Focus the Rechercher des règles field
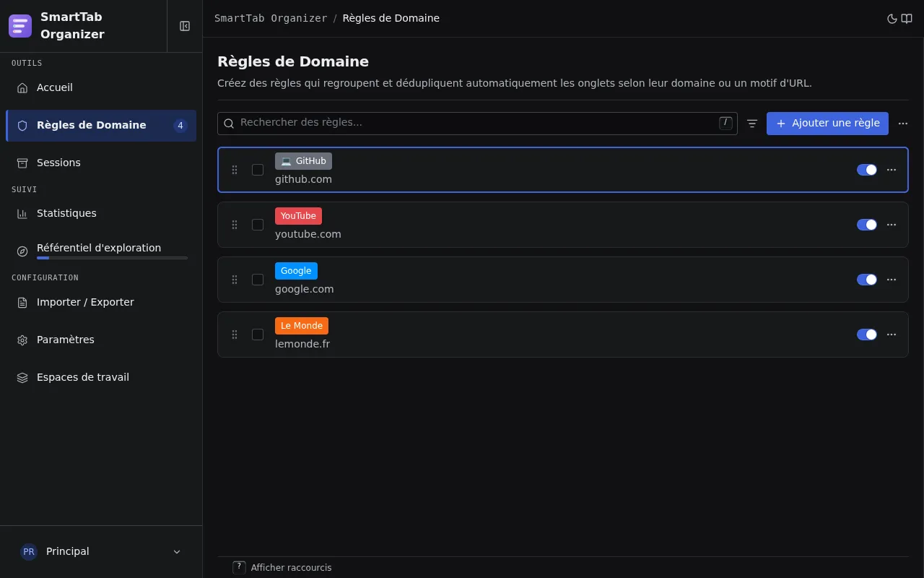This screenshot has height=578, width=924. pyautogui.click(x=477, y=124)
